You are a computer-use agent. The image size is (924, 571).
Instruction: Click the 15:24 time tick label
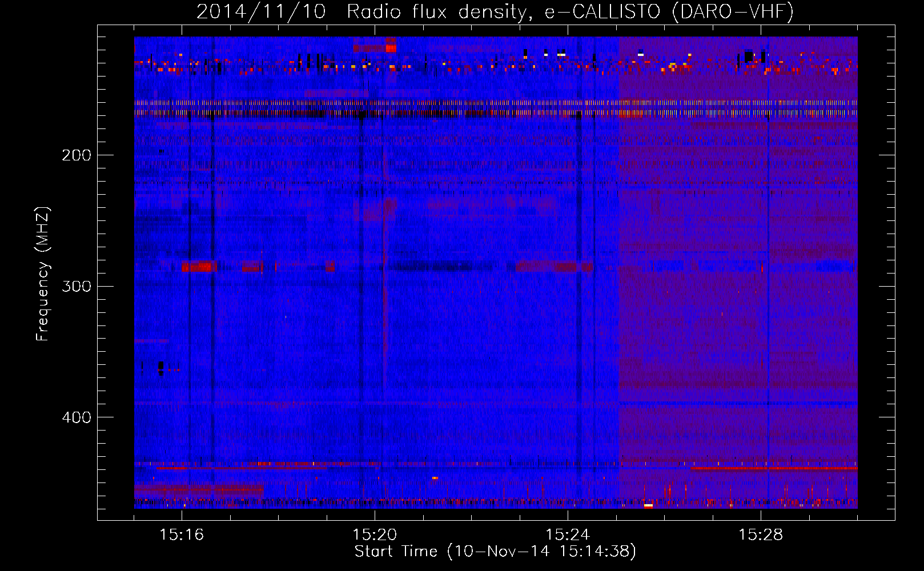[x=568, y=535]
